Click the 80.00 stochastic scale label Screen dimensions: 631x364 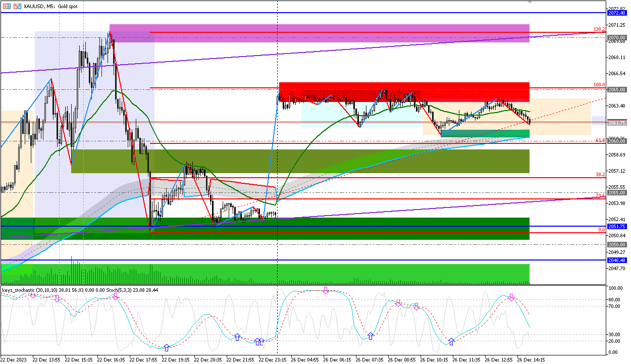[614, 300]
